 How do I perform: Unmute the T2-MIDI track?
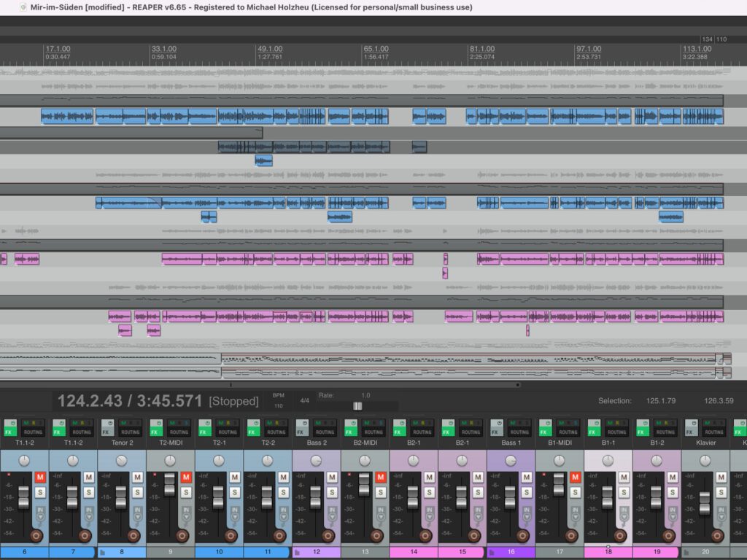(x=186, y=477)
